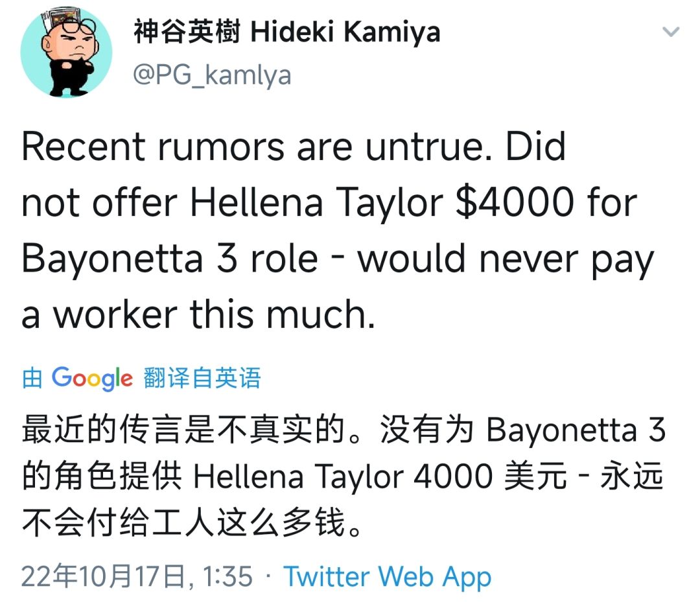Open the Twitter Web App source link
700x610 pixels.
coord(388,576)
